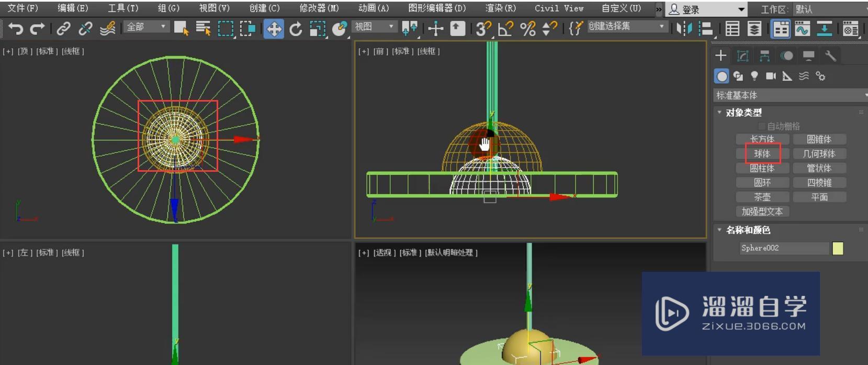Open the Lights category icon
This screenshot has width=868, height=365.
coord(754,76)
